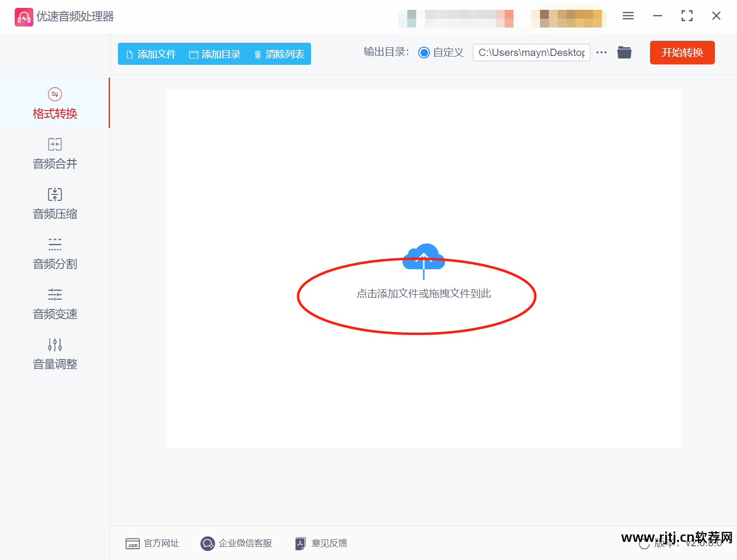This screenshot has height=560, width=737.
Task: Start conversion with 开始转换 button
Action: point(682,53)
